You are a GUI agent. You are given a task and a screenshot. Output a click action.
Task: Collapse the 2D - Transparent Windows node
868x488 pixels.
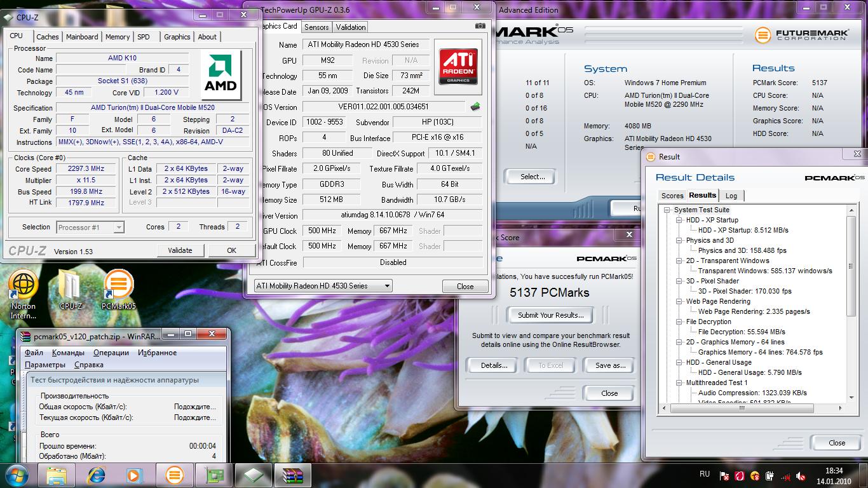[x=679, y=261]
